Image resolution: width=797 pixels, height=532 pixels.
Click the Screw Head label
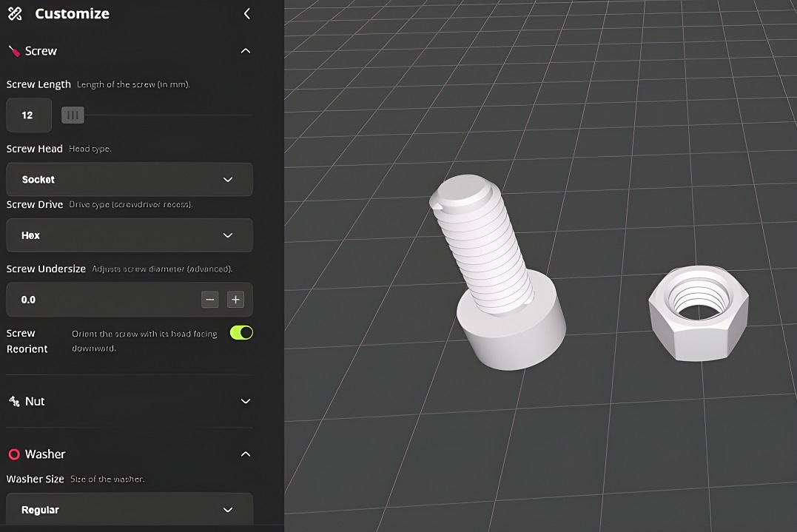(x=35, y=149)
